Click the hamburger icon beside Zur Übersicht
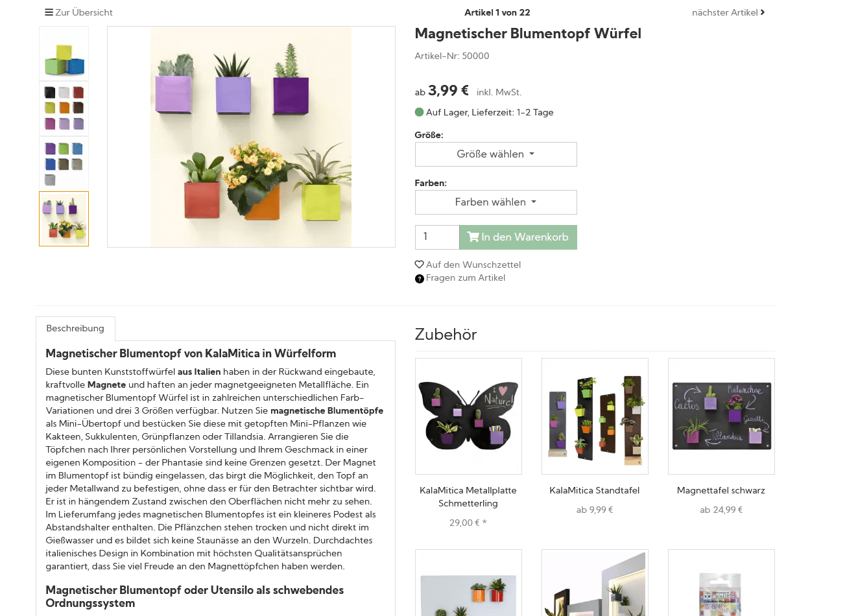Image resolution: width=858 pixels, height=616 pixels. [x=49, y=12]
